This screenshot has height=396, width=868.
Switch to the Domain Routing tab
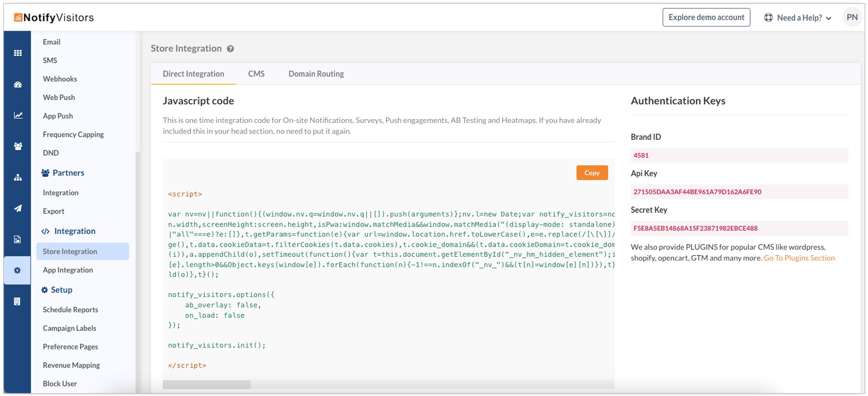point(316,74)
